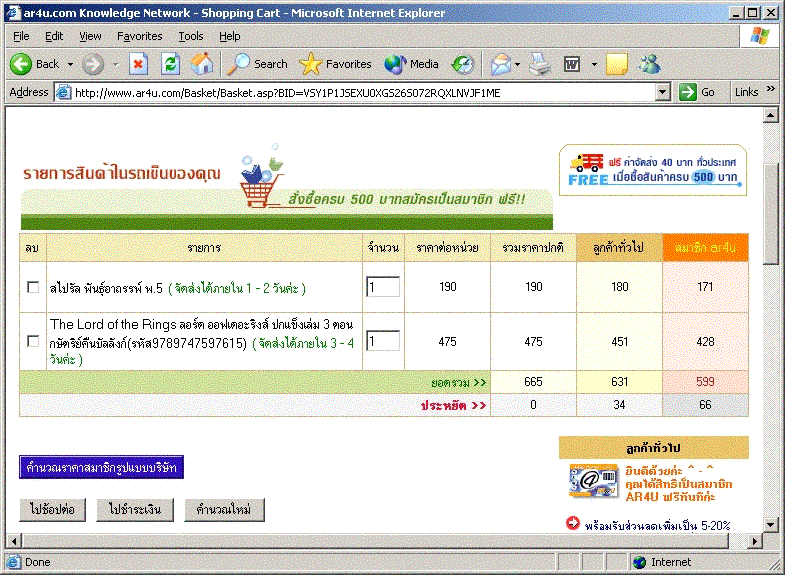Viewport: 785px width, 575px height.
Task: Open the Back button history dropdown arrow
Action: point(70,64)
